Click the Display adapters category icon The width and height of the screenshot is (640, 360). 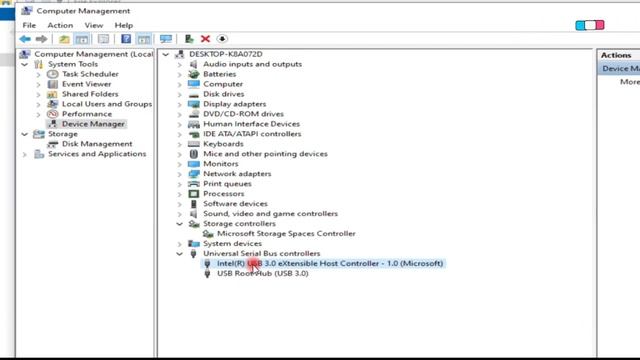(x=193, y=104)
